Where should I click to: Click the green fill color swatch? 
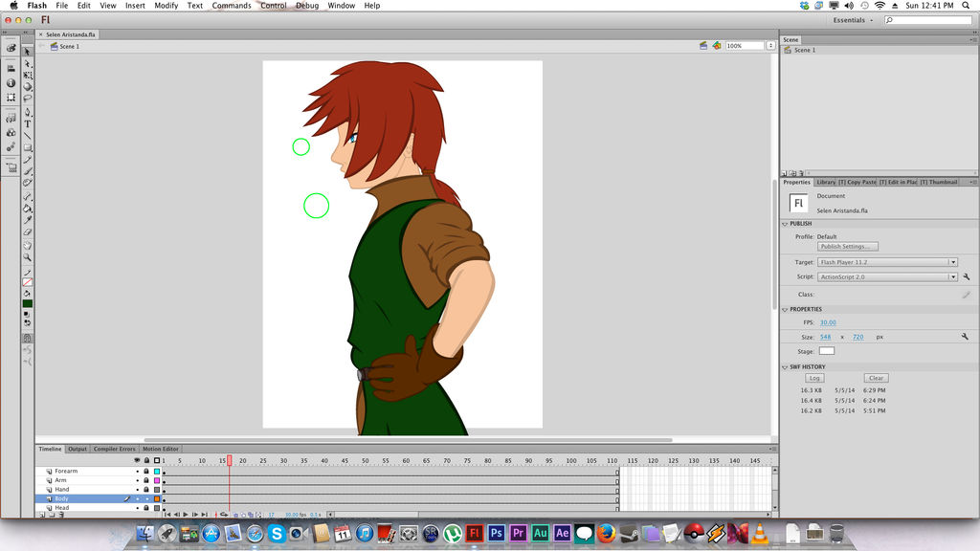pos(28,303)
